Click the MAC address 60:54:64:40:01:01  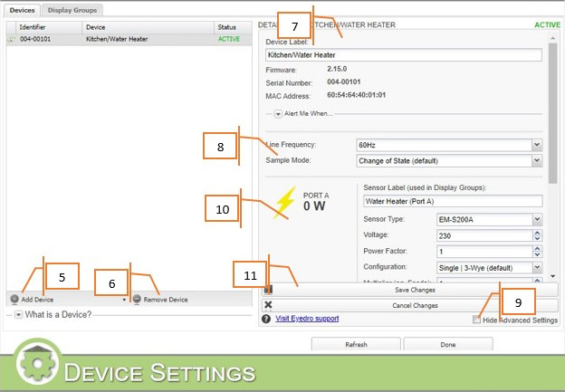coord(357,95)
